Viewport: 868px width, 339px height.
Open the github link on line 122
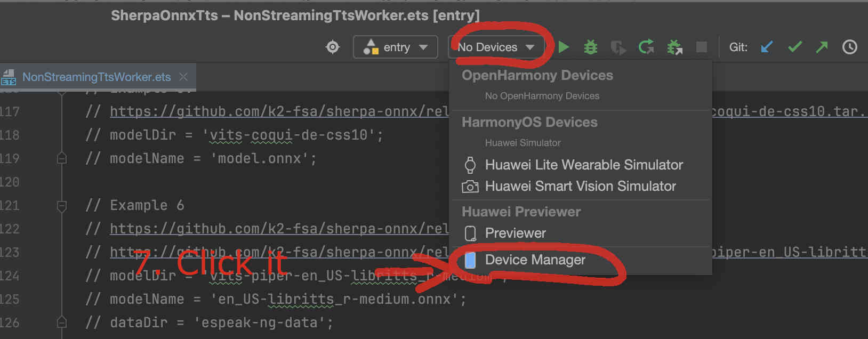279,229
